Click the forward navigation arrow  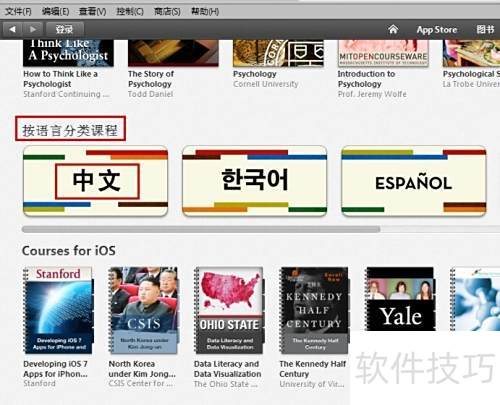[x=33, y=29]
